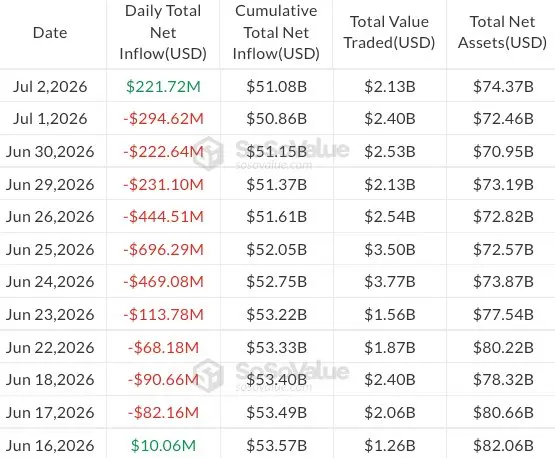Screen dimensions: 555x458
Task: Click the Total Value Traded column header
Action: click(x=389, y=33)
